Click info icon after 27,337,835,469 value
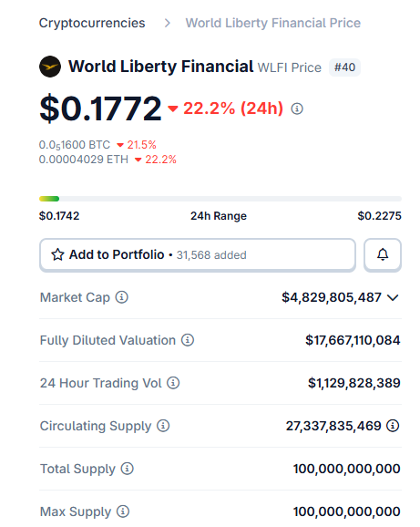The image size is (420, 527). coord(393,426)
